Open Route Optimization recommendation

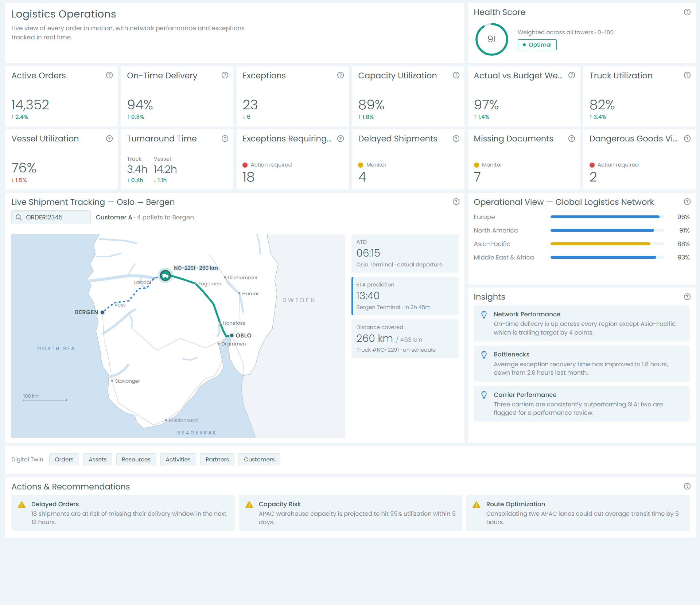tap(578, 513)
